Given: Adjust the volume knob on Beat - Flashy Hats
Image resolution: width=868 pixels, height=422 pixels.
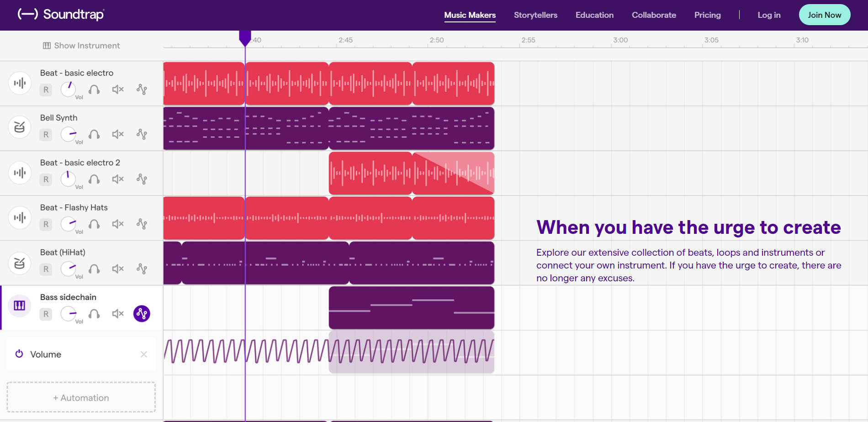Looking at the screenshot, I should pos(69,224).
